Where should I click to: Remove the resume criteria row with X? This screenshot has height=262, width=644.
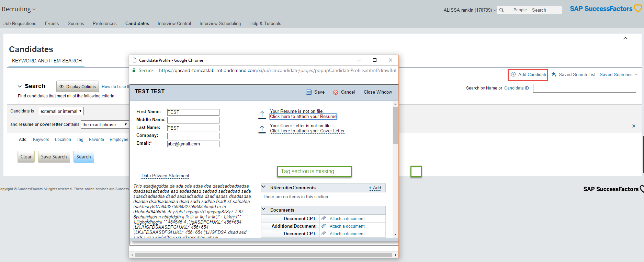[x=634, y=126]
